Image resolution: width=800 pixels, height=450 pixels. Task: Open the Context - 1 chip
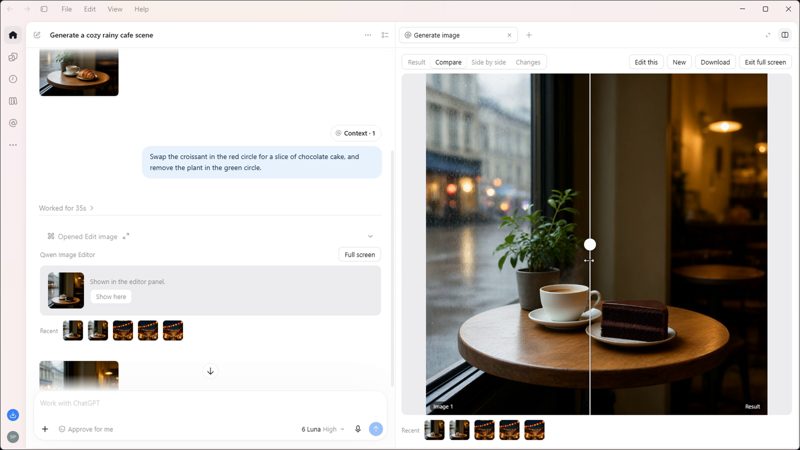pyautogui.click(x=356, y=133)
